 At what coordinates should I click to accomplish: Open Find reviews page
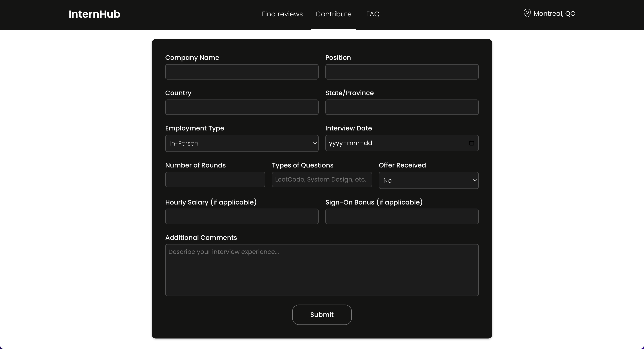(x=282, y=14)
